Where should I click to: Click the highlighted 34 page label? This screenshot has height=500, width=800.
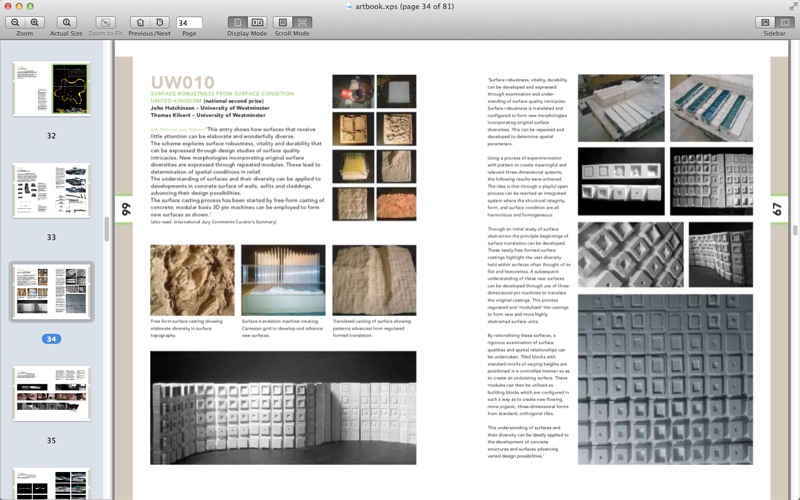(x=52, y=339)
